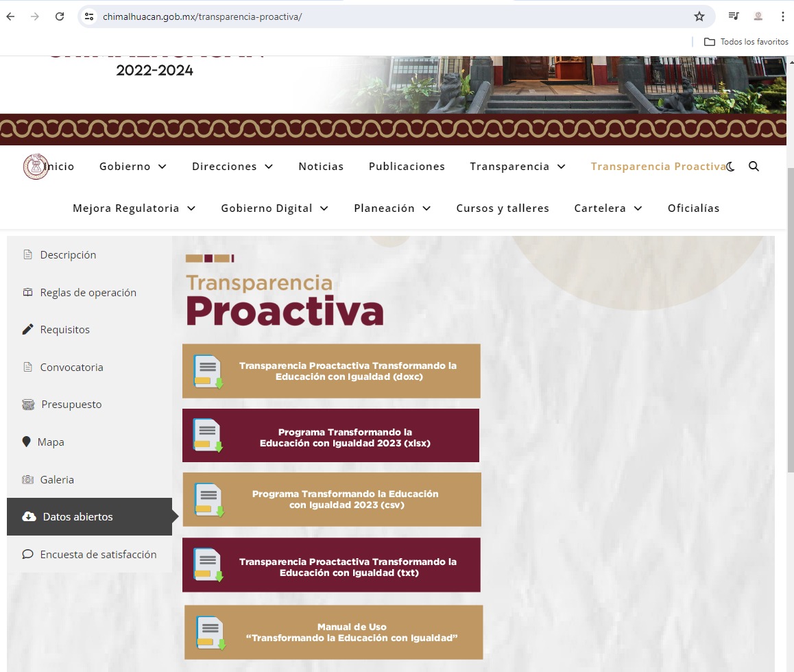Download Programa Transformando la Educación xlsx file

[330, 436]
